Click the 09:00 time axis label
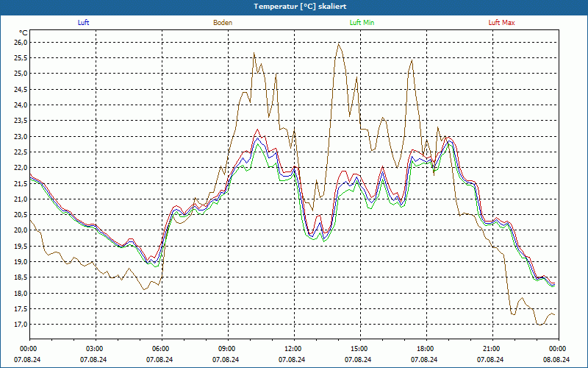The width and height of the screenshot is (588, 368). [226, 349]
